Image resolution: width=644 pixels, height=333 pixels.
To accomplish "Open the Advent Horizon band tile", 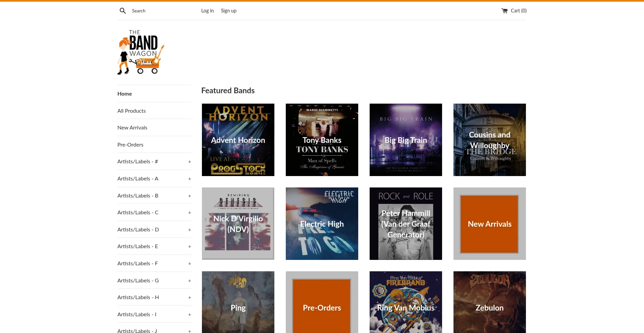I will click(238, 140).
